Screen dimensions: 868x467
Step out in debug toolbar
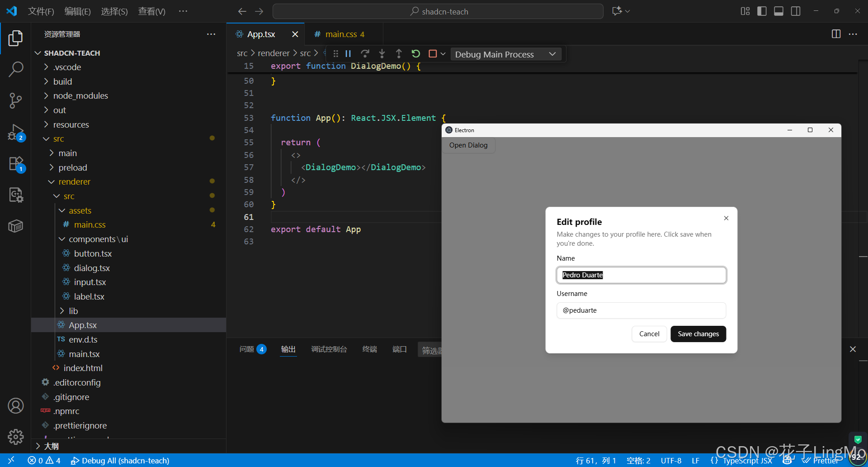(399, 54)
